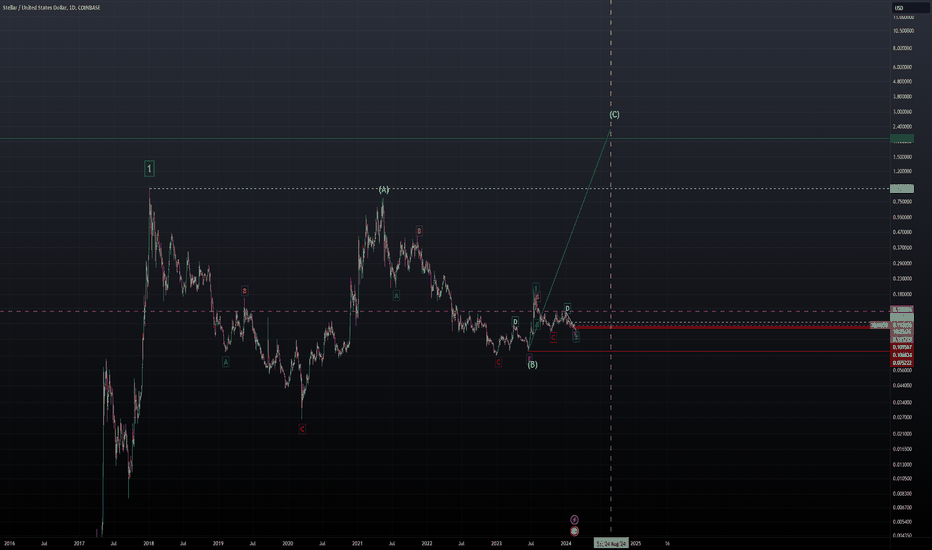Click the 2021 label on the time axis

click(357, 543)
